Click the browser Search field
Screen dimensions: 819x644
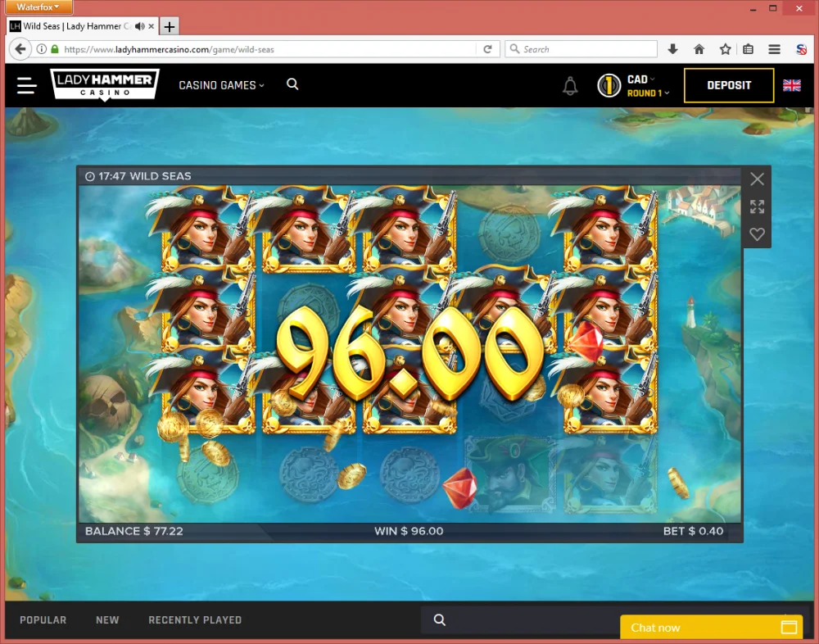point(581,49)
